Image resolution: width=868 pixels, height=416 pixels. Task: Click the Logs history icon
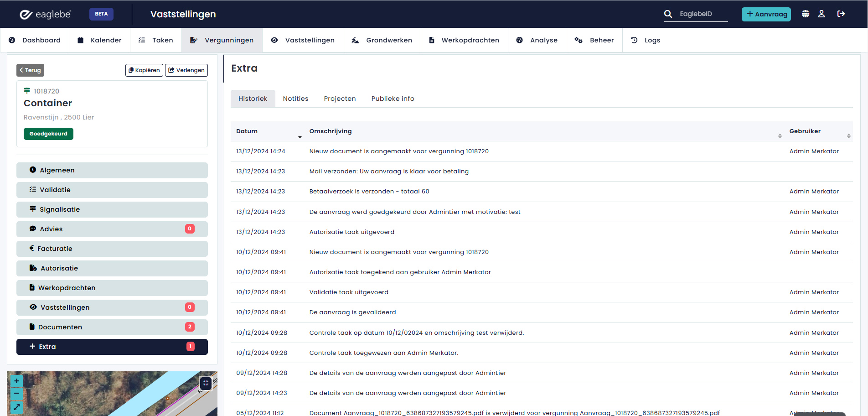click(634, 40)
